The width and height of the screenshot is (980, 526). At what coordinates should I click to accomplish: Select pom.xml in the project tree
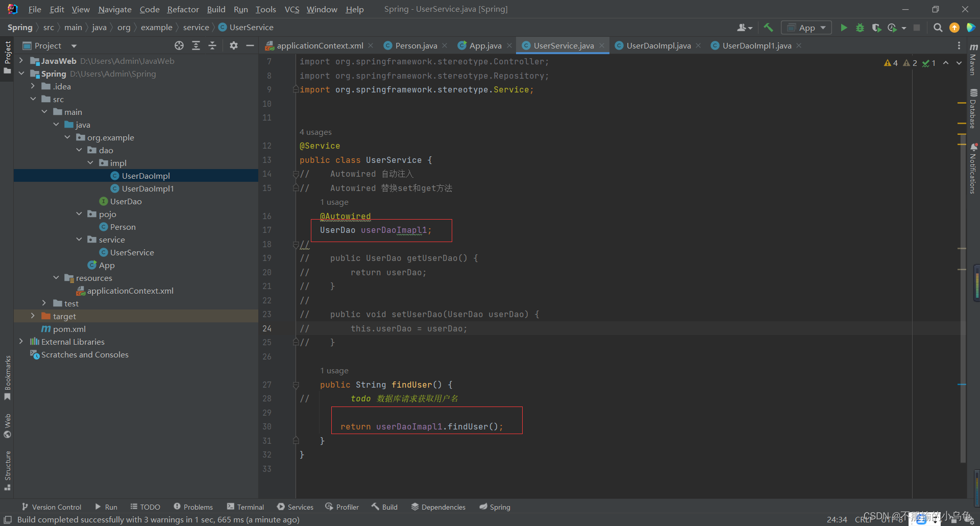pos(69,329)
